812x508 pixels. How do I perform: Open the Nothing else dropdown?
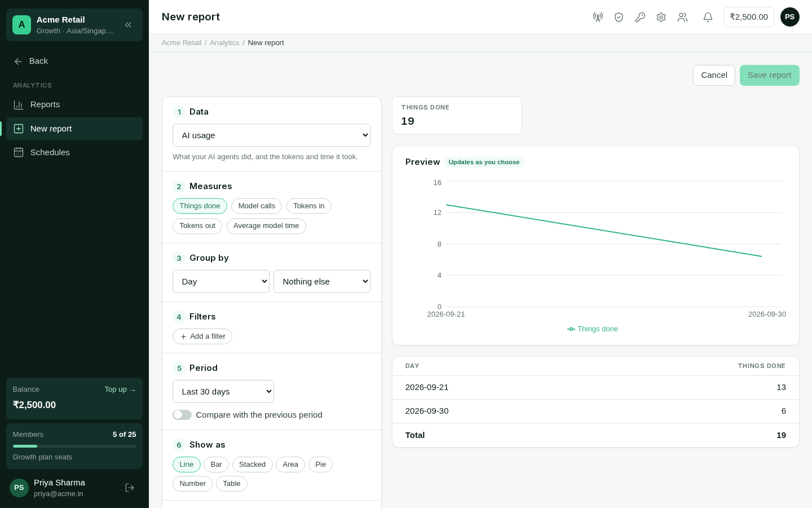[x=322, y=282]
